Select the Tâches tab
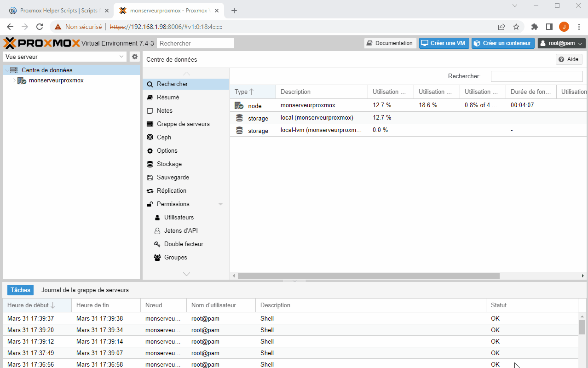The image size is (588, 368). 20,290
